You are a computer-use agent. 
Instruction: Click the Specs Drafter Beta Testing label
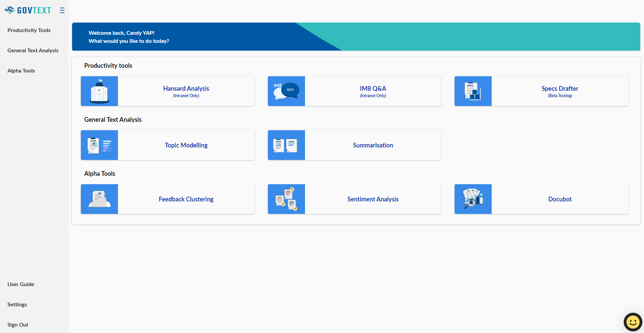point(560,95)
